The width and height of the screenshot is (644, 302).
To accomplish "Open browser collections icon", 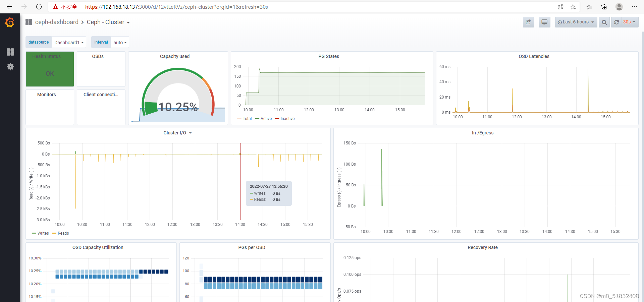I will click(604, 7).
